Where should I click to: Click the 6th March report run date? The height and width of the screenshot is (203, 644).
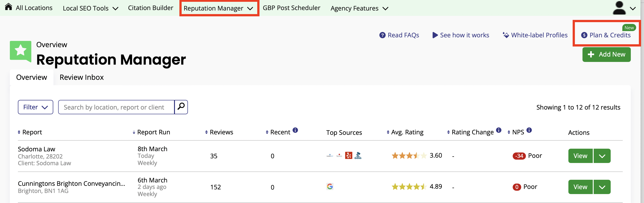tap(153, 180)
